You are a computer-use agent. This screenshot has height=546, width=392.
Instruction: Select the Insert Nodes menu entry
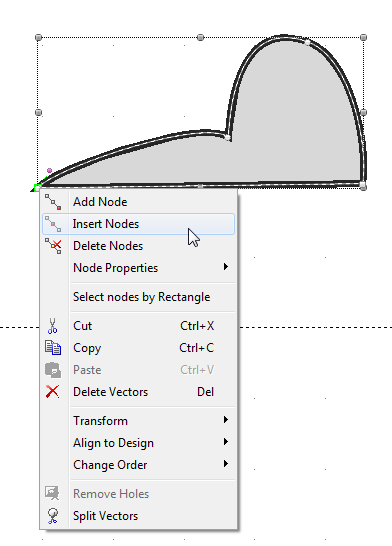click(138, 224)
